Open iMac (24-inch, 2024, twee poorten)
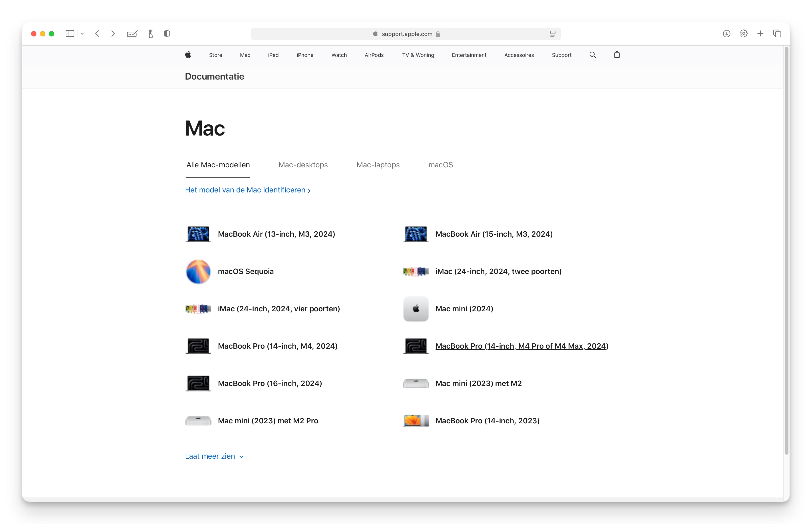This screenshot has height=524, width=812. click(x=498, y=272)
